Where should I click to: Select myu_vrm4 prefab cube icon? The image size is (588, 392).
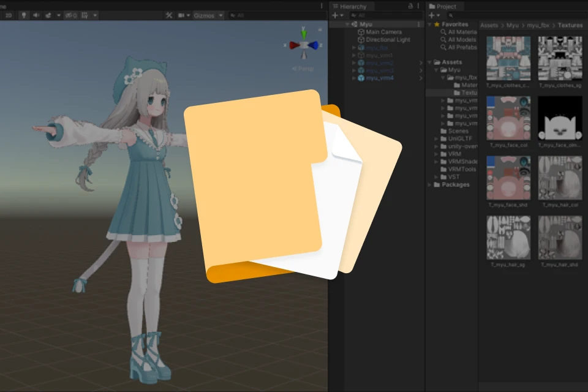[x=361, y=78]
